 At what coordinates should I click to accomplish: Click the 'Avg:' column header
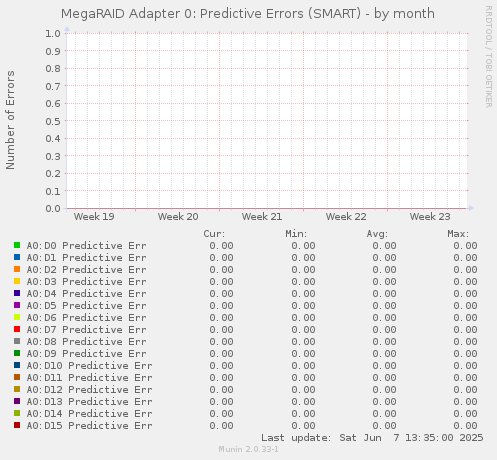tap(377, 234)
